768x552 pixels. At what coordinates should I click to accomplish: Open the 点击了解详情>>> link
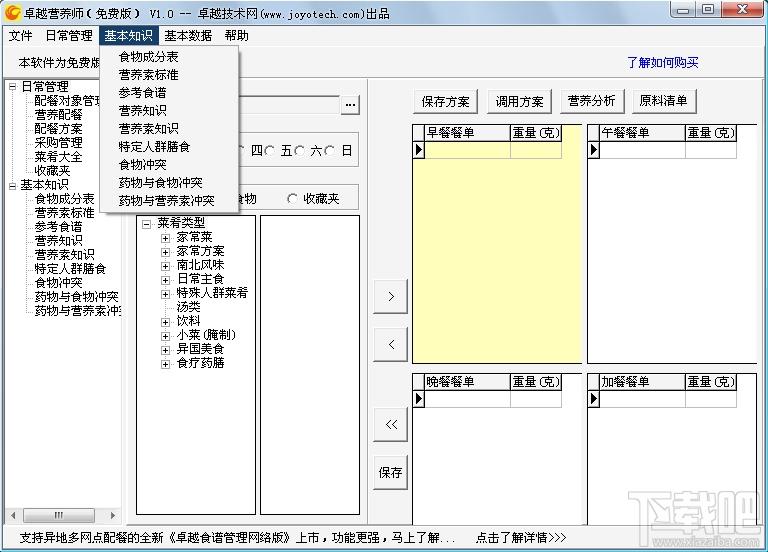pyautogui.click(x=521, y=538)
